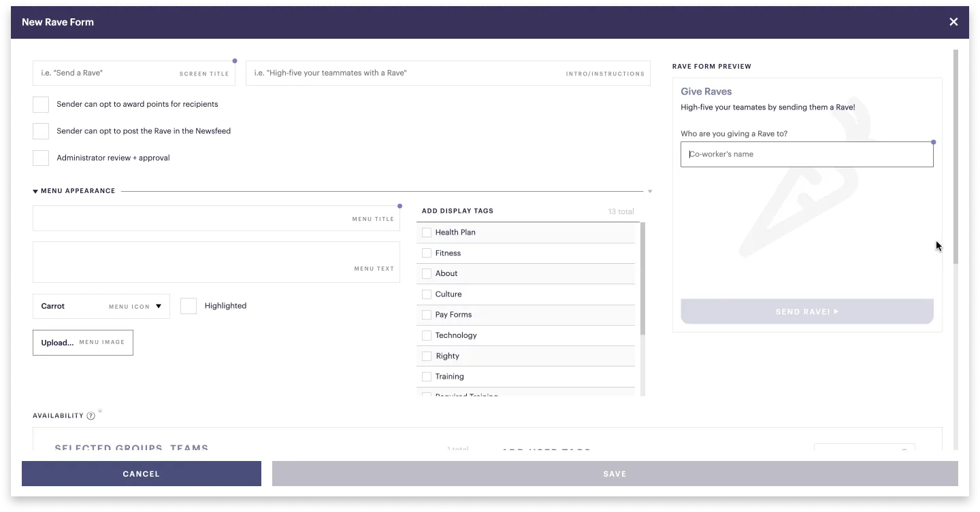Image resolution: width=980 pixels, height=512 pixels.
Task: Enable sender award points option
Action: pos(41,105)
